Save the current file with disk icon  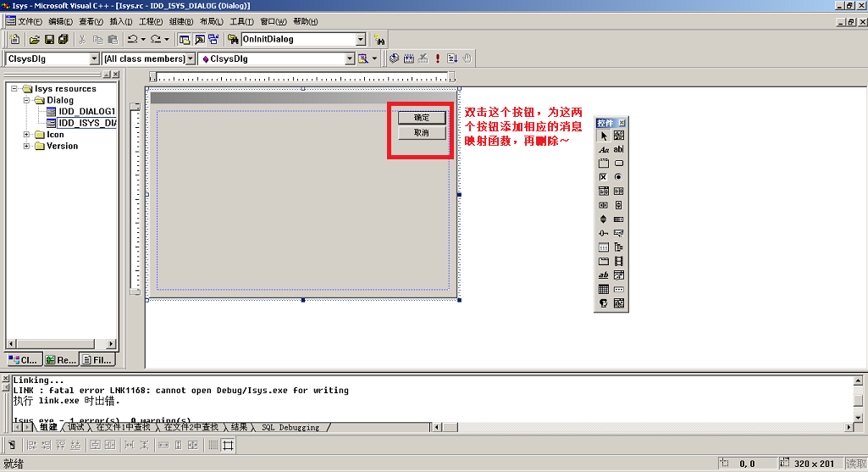coord(49,39)
